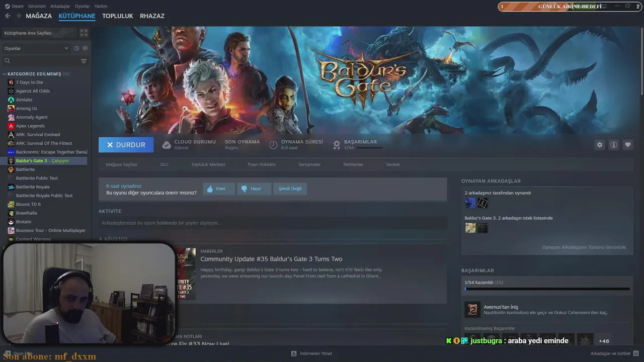
Task: Open Oyunlar category dropdown
Action: 36,48
